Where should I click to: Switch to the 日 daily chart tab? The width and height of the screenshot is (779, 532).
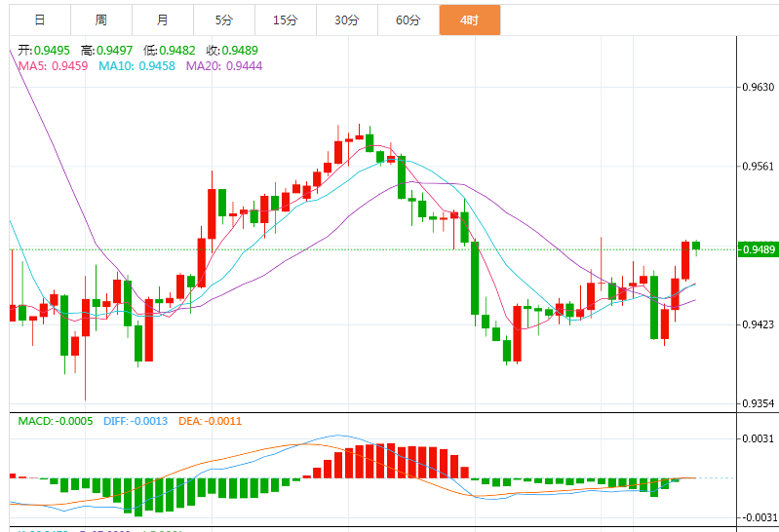click(40, 19)
